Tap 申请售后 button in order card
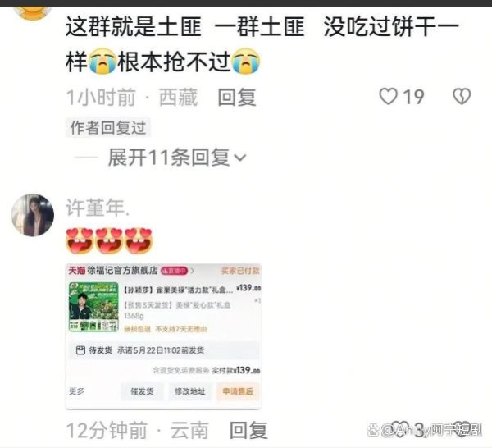 (238, 391)
